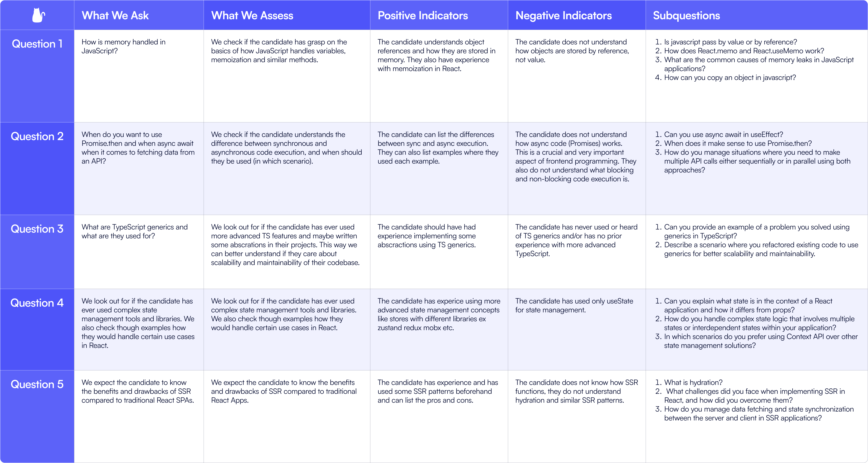
Task: Select the "Question 5" row label
Action: (x=37, y=385)
